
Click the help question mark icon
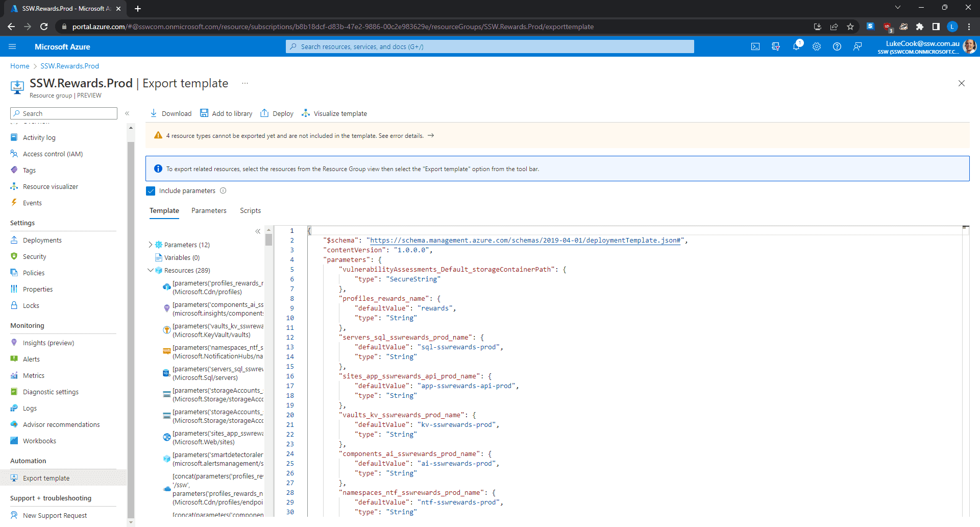click(x=837, y=46)
